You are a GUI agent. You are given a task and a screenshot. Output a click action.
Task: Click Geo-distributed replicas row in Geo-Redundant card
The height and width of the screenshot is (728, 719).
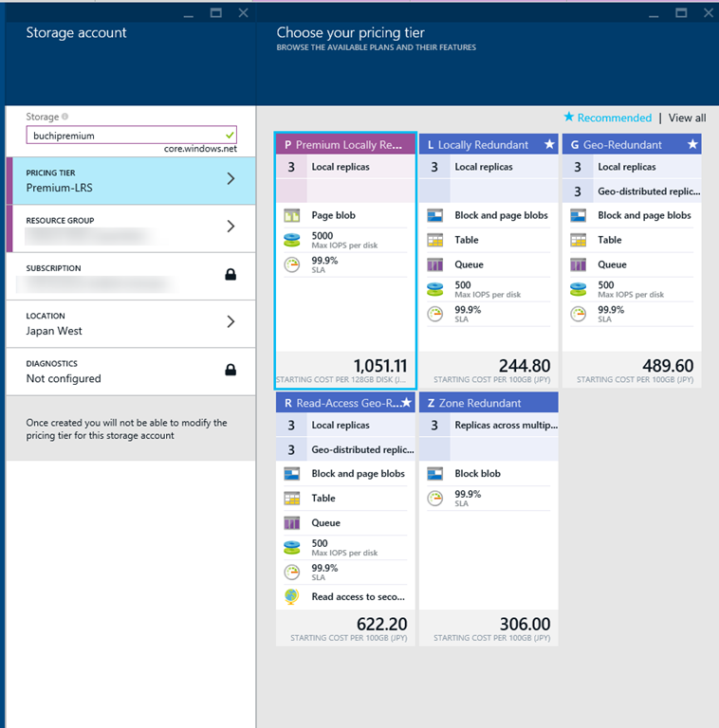coord(632,191)
